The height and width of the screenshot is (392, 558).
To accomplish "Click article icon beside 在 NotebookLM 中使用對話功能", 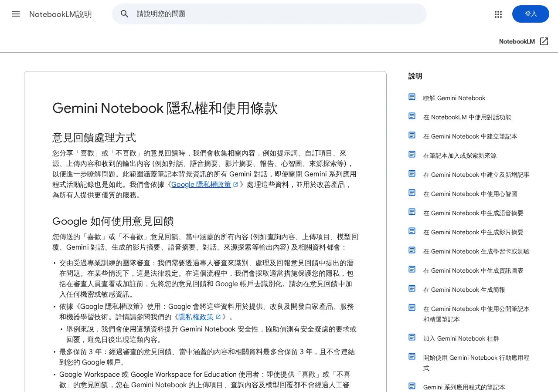I will [412, 116].
